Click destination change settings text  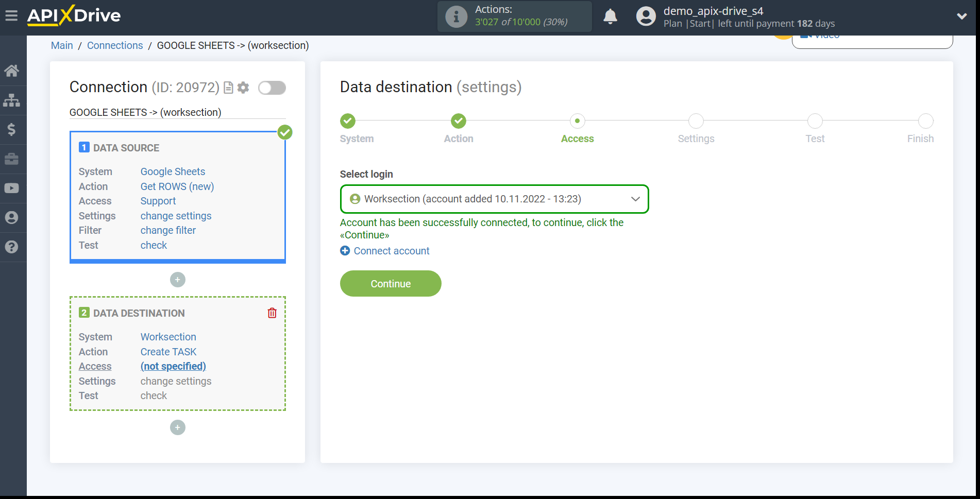(176, 381)
